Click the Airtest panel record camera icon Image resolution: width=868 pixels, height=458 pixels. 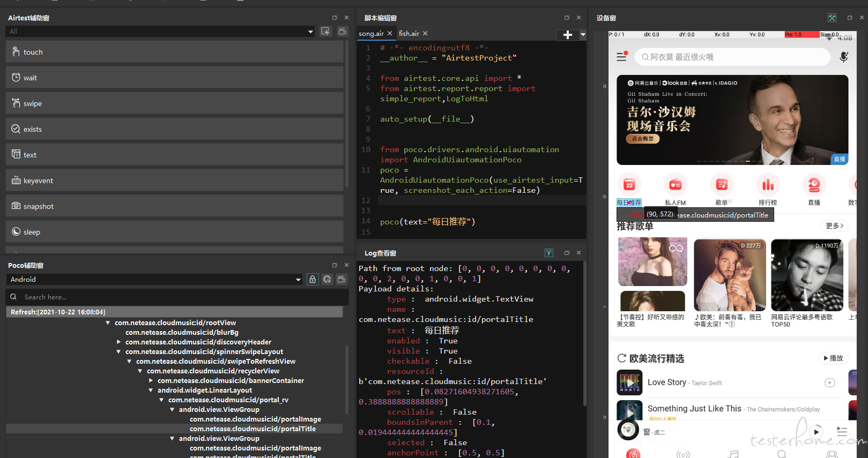342,31
